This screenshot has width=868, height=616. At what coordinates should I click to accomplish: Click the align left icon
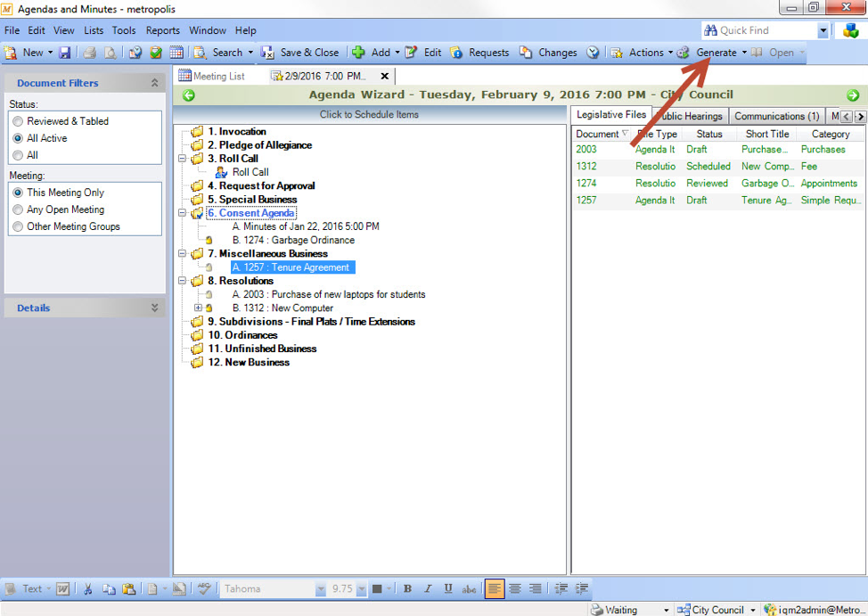click(x=495, y=589)
